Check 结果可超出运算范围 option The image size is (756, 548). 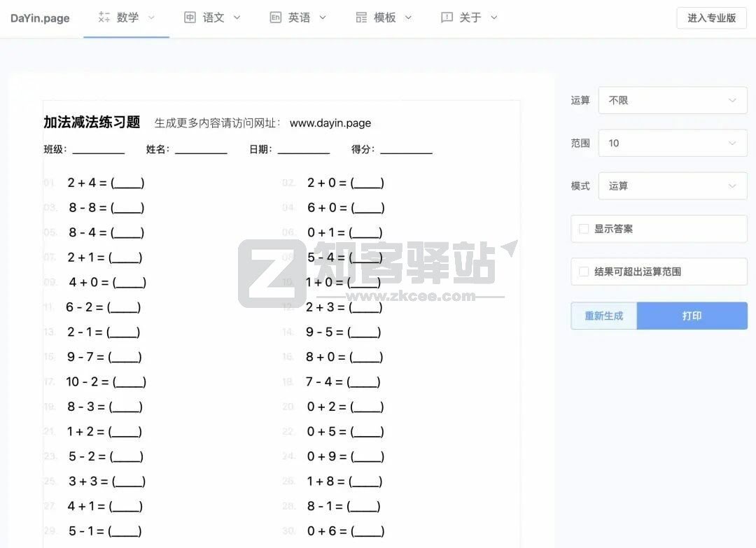point(584,272)
